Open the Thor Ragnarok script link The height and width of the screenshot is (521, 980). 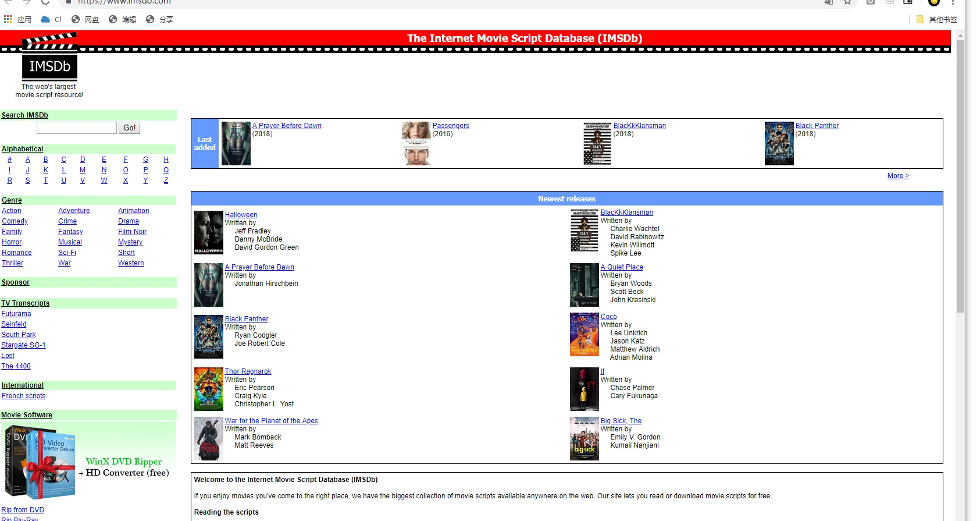pyautogui.click(x=248, y=371)
